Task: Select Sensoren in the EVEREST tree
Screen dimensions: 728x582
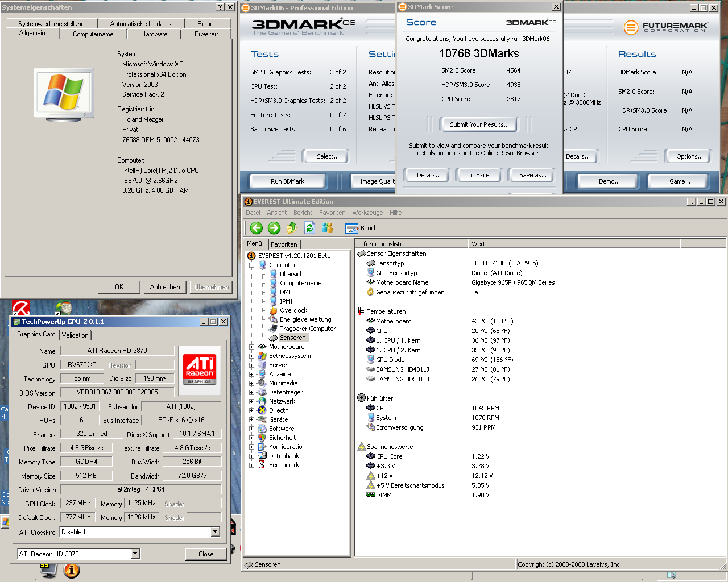Action: [x=293, y=338]
